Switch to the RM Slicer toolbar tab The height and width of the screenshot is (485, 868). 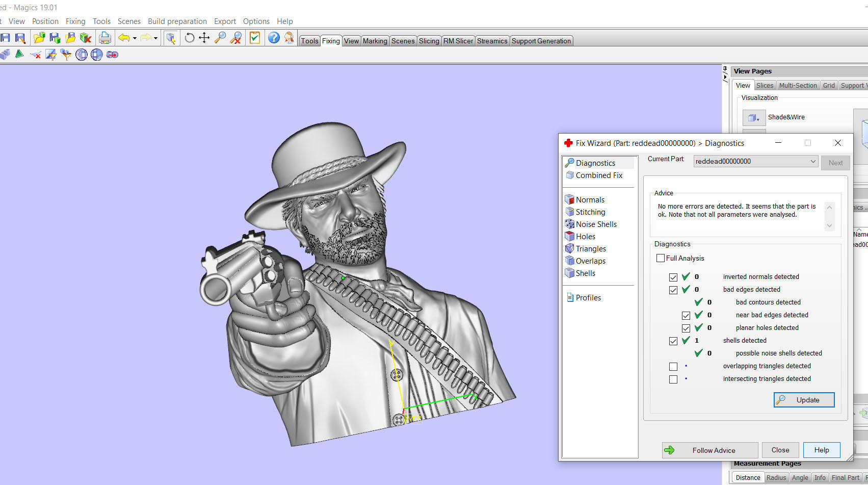[458, 41]
